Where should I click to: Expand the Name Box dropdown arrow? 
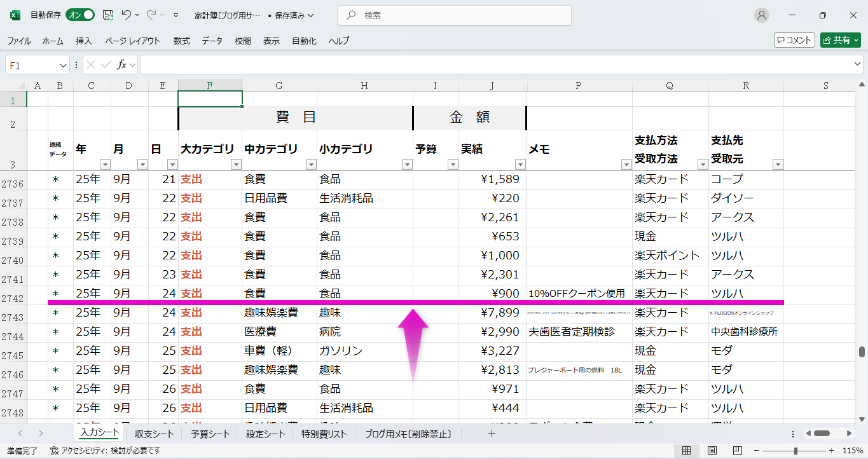click(63, 65)
